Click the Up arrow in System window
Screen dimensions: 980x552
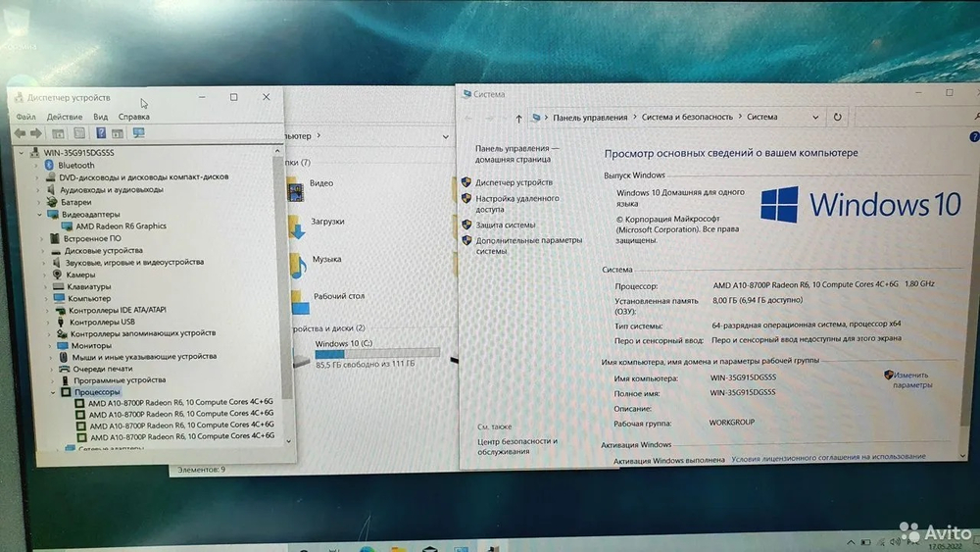(518, 119)
